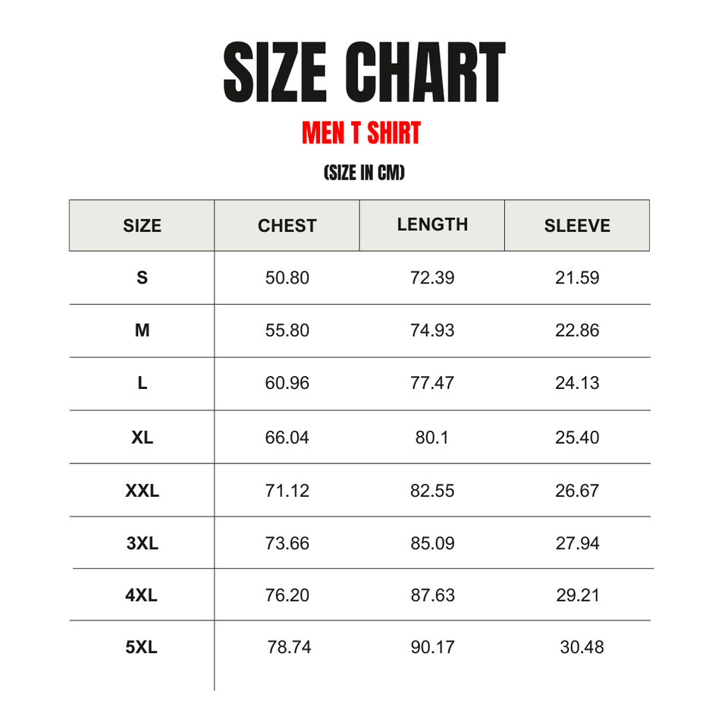The height and width of the screenshot is (728, 728).
Task: Select the LENGTH column header
Action: (432, 224)
